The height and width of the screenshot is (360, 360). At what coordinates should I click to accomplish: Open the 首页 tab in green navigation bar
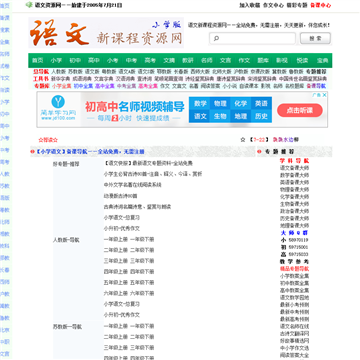point(38,60)
